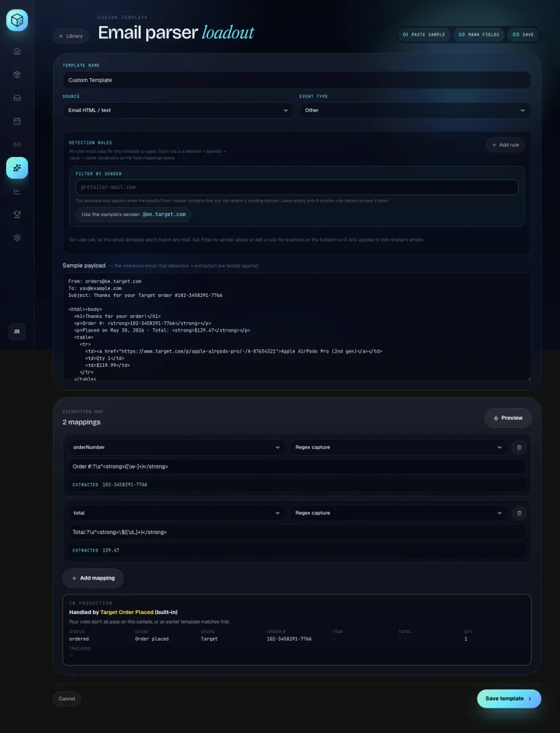The height and width of the screenshot is (733, 560).
Task: Click the JR user avatar
Action: (x=17, y=332)
